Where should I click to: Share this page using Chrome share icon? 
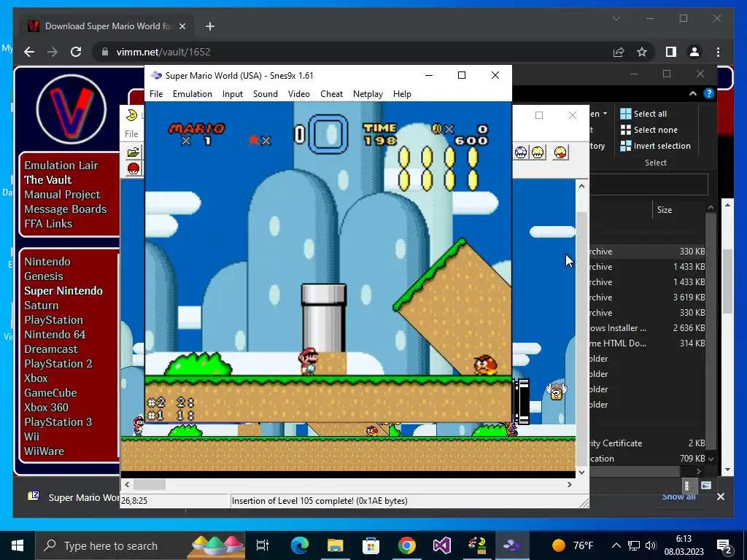pyautogui.click(x=619, y=52)
